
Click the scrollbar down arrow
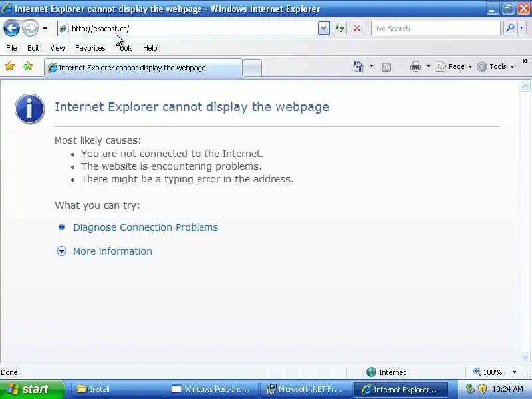click(525, 357)
